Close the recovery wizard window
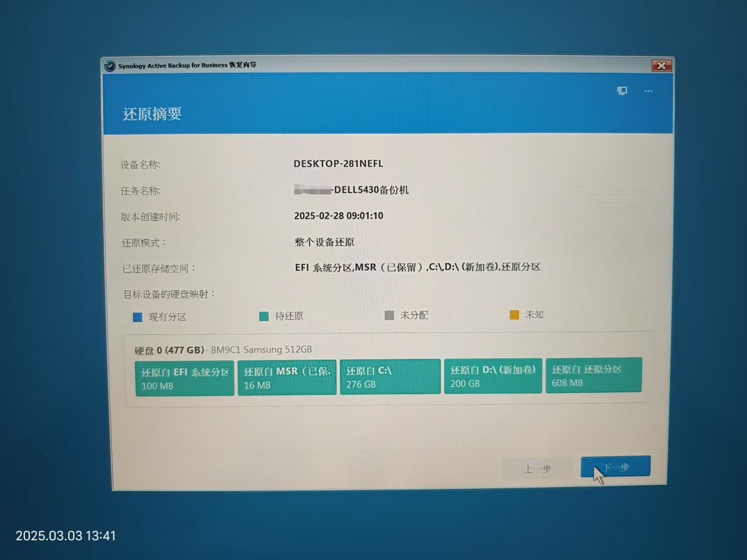Screen dimensions: 747x560 pos(662,66)
